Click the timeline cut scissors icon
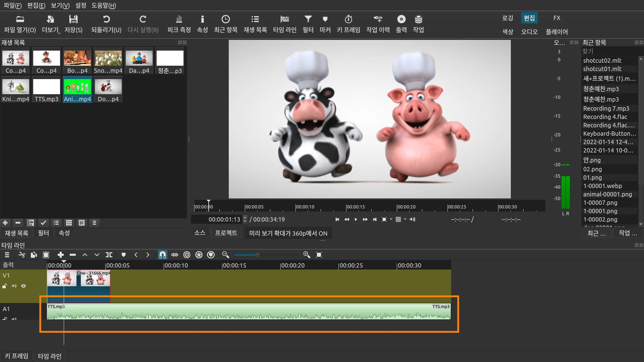The height and width of the screenshot is (362, 644). [22, 255]
